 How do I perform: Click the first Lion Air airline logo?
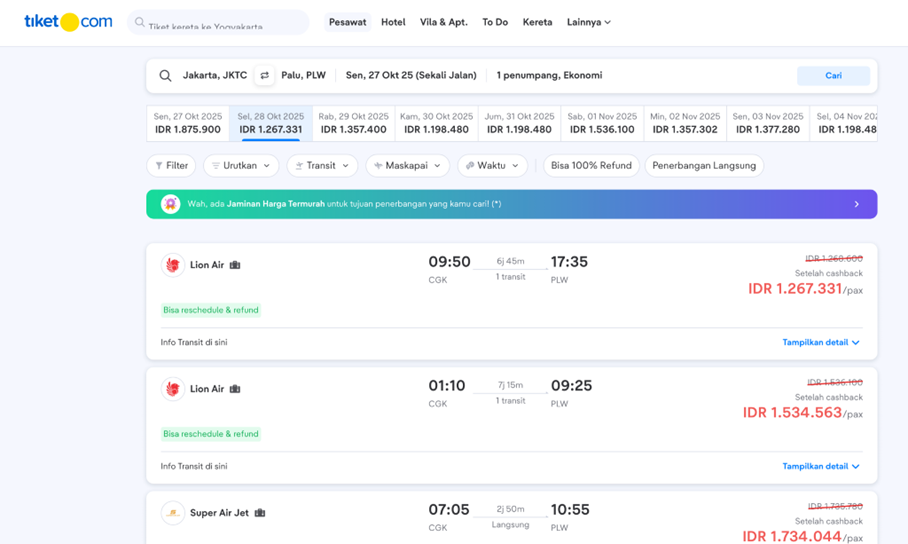pyautogui.click(x=173, y=265)
